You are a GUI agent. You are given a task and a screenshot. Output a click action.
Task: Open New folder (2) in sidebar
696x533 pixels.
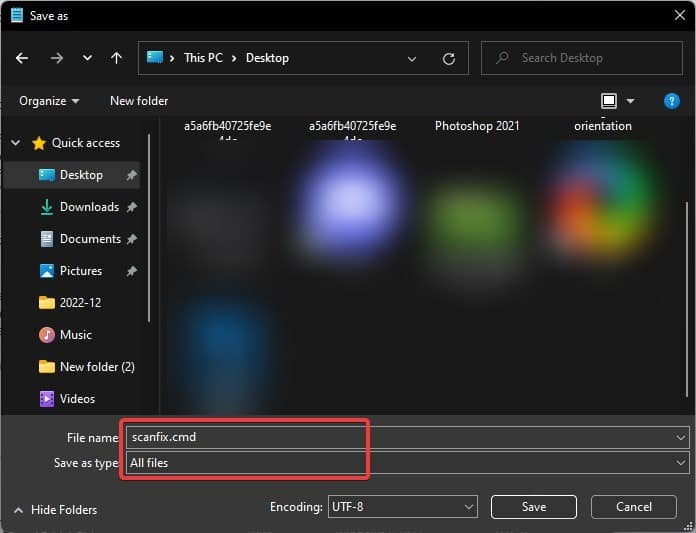click(87, 367)
